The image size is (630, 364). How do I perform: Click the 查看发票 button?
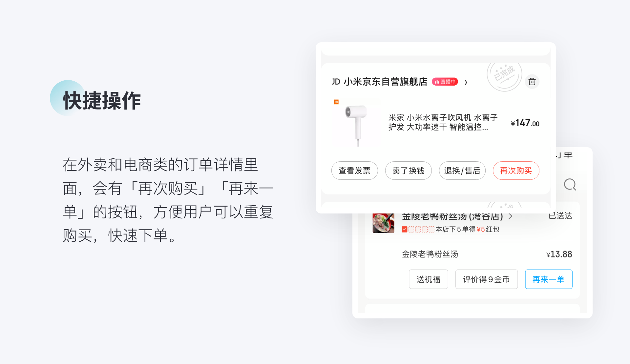point(354,171)
